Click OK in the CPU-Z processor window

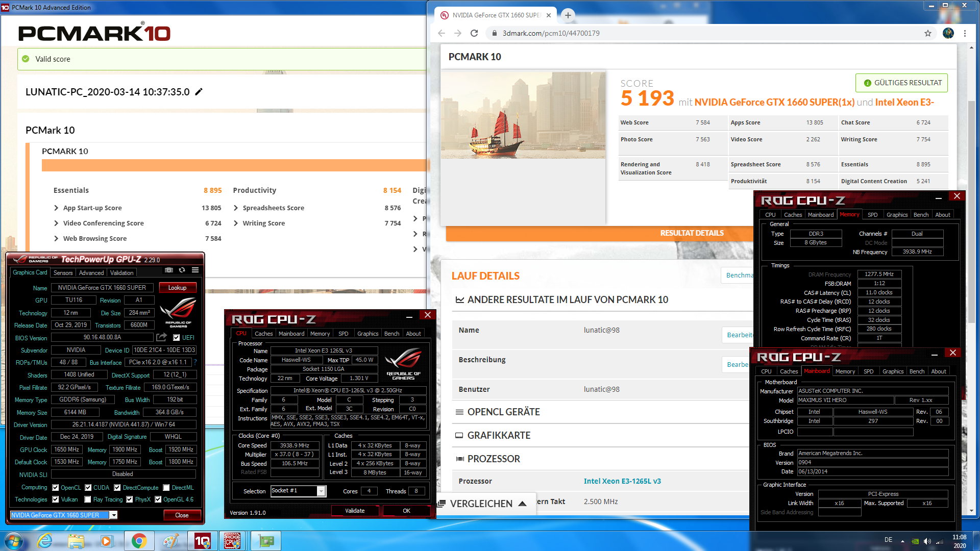point(406,511)
